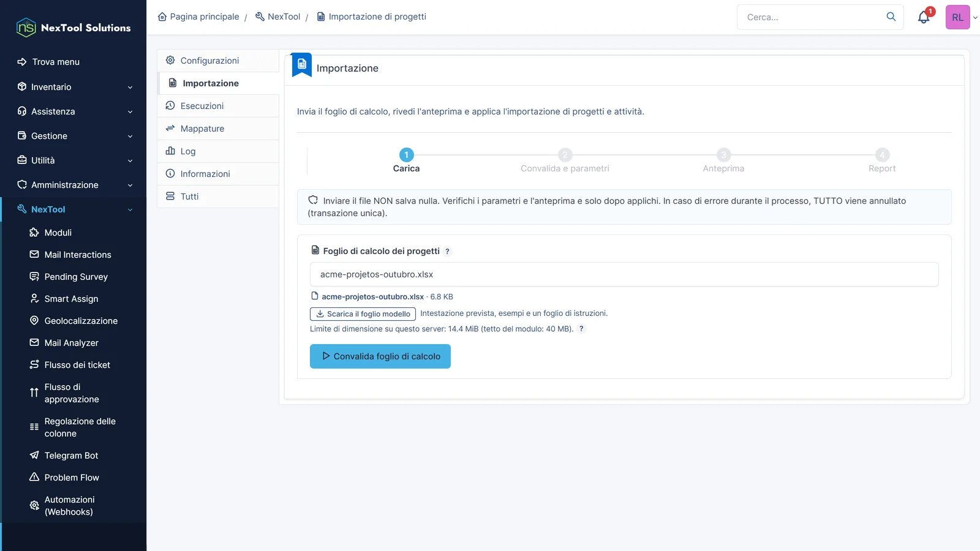Click the help icon after size limit text
980x551 pixels.
(581, 329)
